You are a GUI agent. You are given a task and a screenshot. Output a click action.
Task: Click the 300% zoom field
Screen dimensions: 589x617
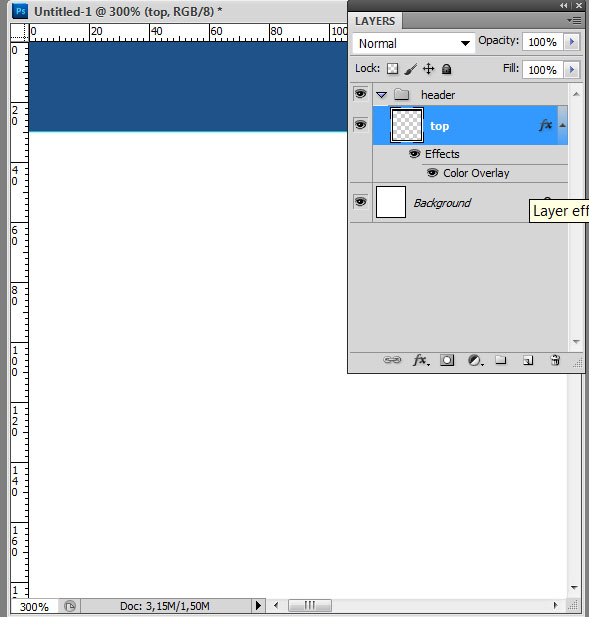coord(34,606)
